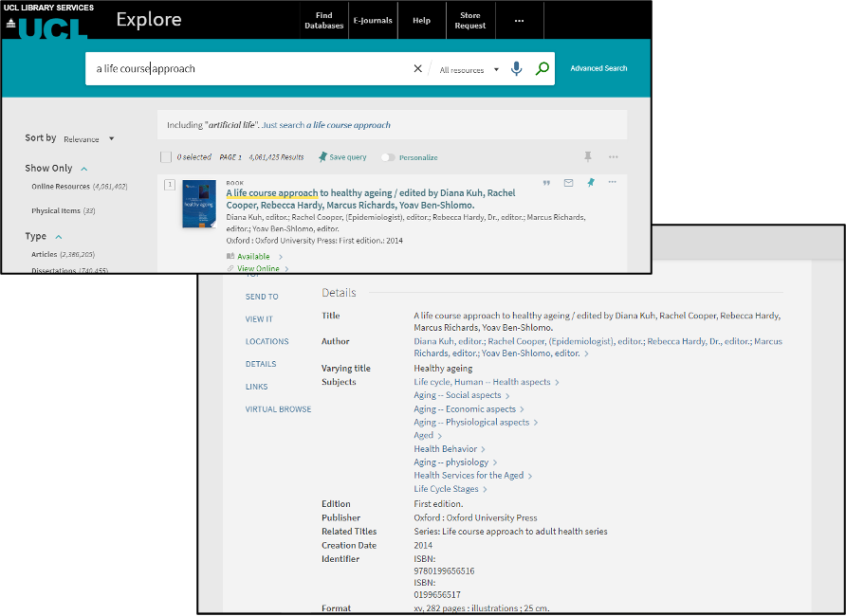Pin the healthy ageing book record
Image resolution: width=846 pixels, height=616 pixels.
[x=591, y=183]
